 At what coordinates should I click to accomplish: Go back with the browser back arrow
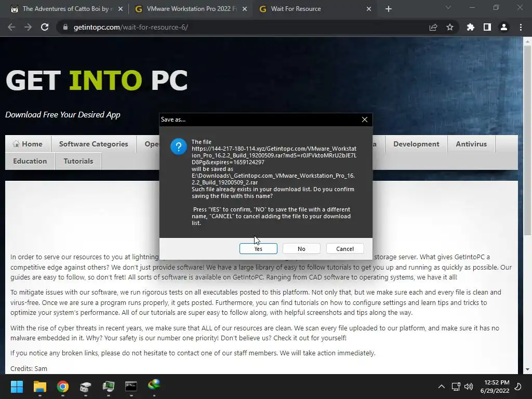click(11, 27)
